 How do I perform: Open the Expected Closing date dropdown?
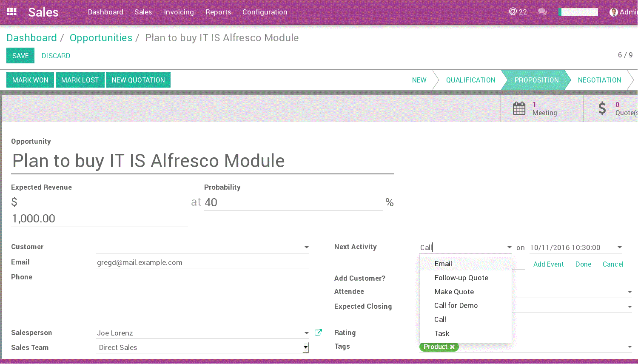pyautogui.click(x=629, y=307)
